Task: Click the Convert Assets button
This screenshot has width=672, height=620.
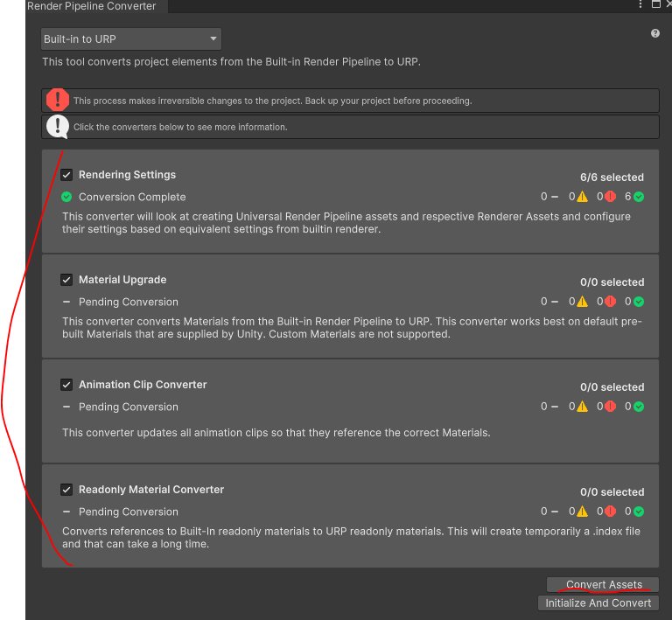Action: click(604, 584)
